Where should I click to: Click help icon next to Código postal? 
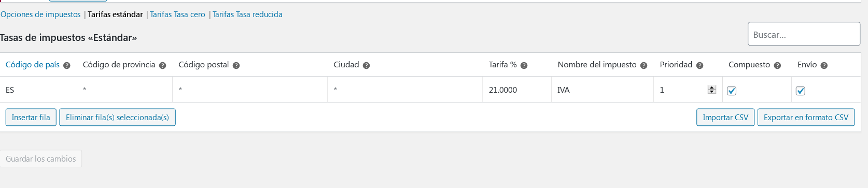236,65
